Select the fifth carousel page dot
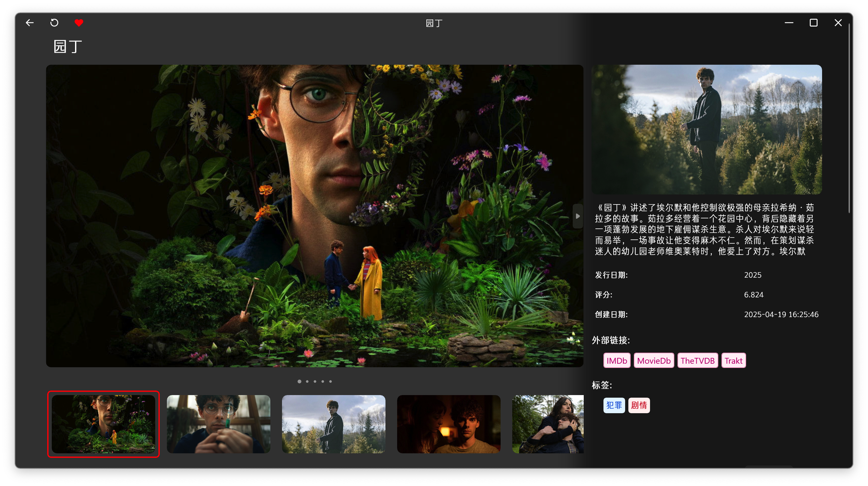 330,381
